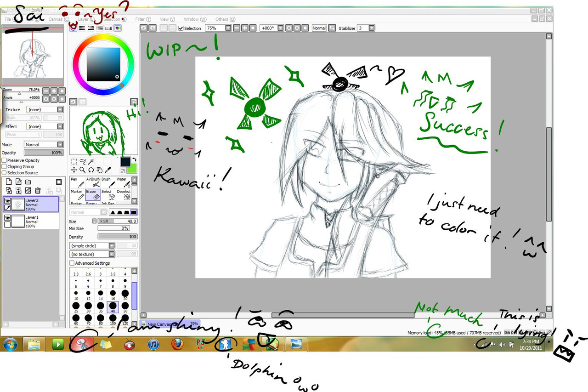Viewport: 588px width, 392px height.
Task: Hide Layer2 with eye icon
Action: click(7, 201)
